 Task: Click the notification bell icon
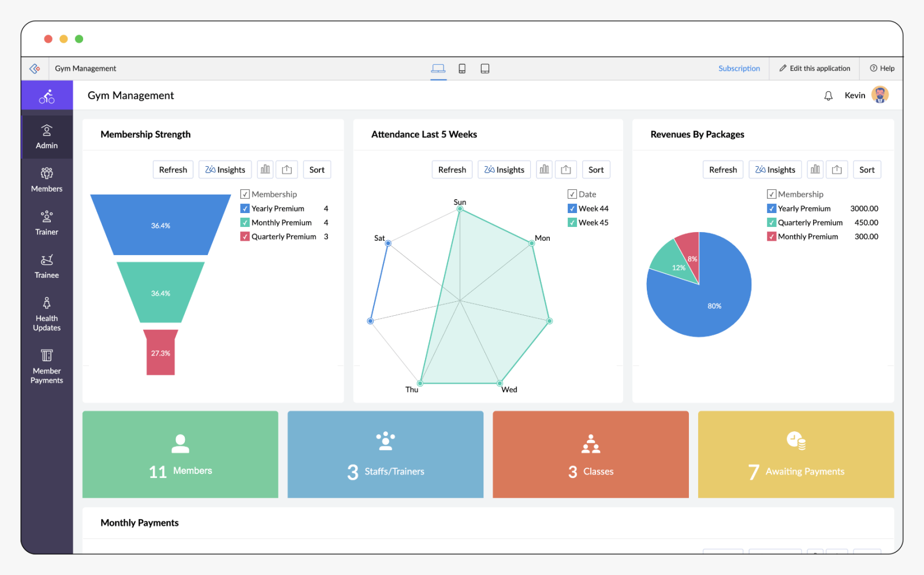click(x=828, y=96)
